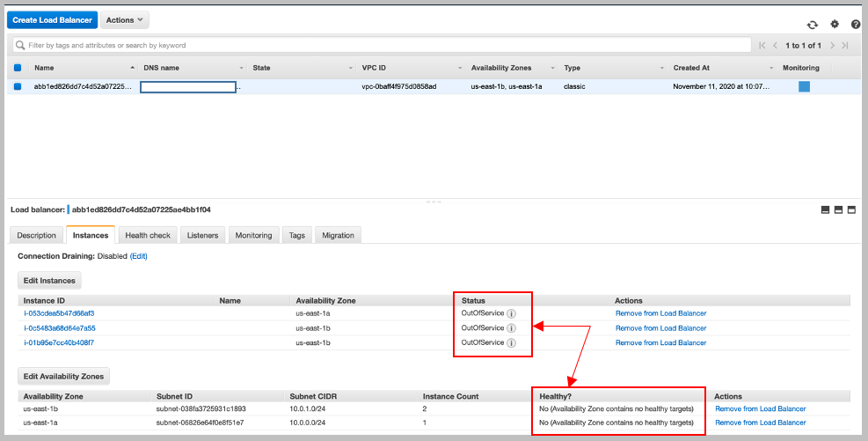Click subnet-038fa3725931c1893 subnet ID
The width and height of the screenshot is (868, 441).
click(201, 408)
